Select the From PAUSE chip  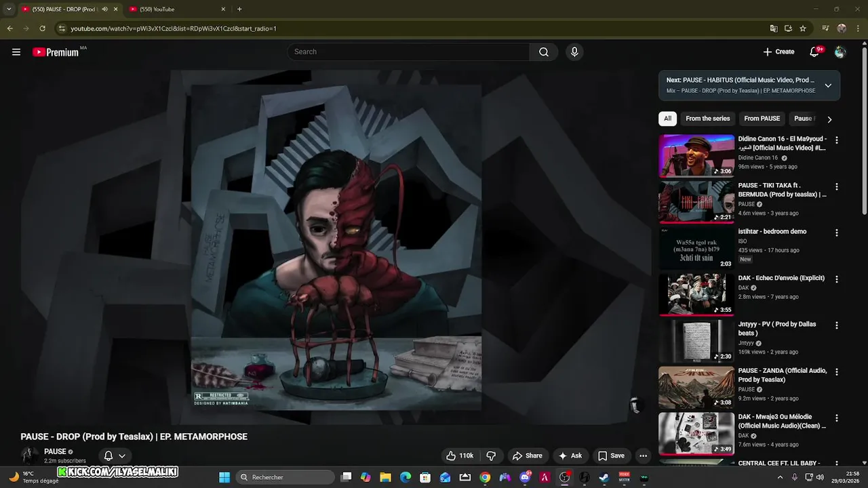click(762, 119)
